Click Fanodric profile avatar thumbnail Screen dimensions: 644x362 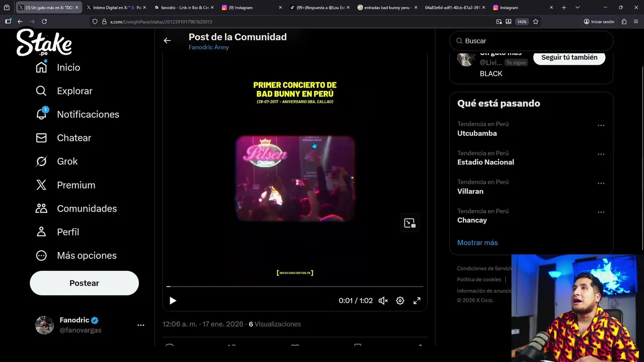[44, 325]
